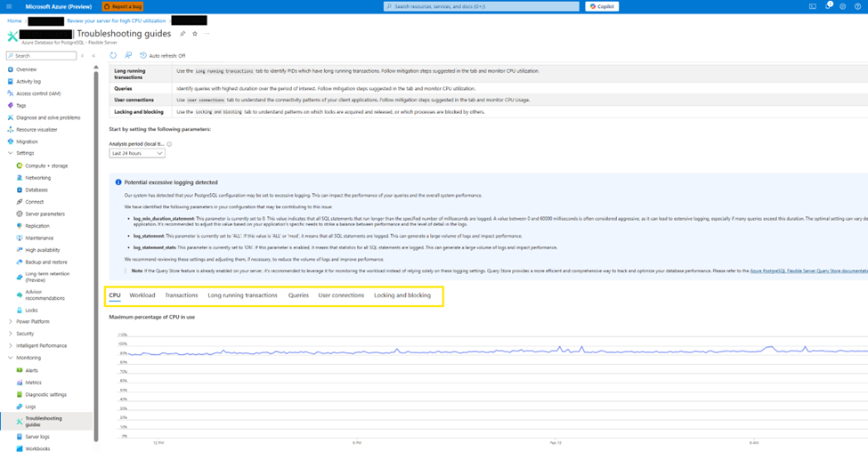This screenshot has width=868, height=452.
Task: Click the feedback icon in the toolbar
Action: click(128, 55)
